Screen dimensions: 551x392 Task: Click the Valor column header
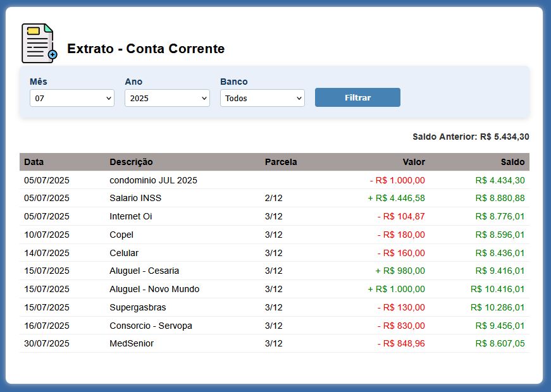click(414, 162)
